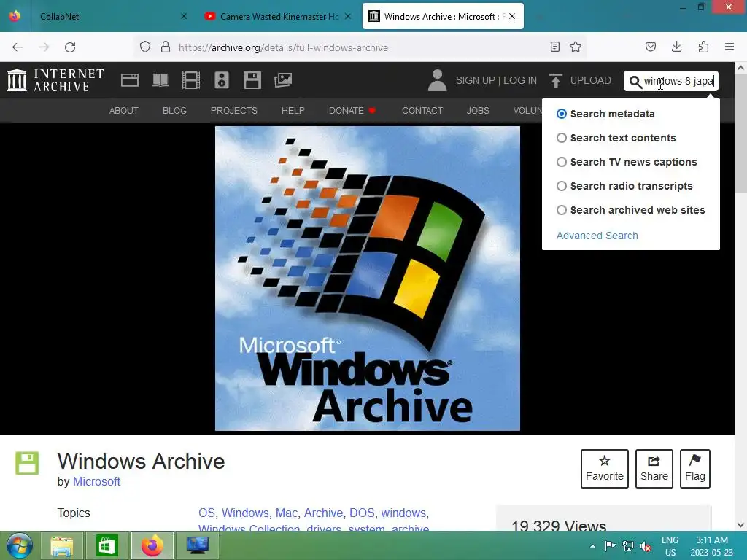Open tracking protection shield icon
The width and height of the screenshot is (747, 560).
[145, 47]
